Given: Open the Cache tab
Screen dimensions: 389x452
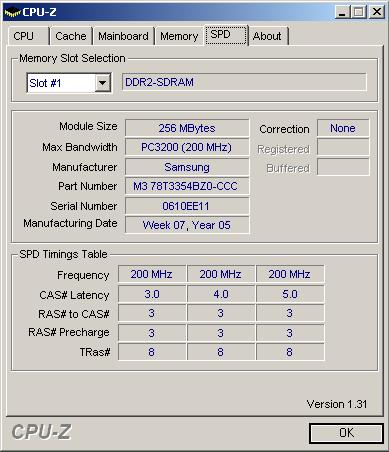Looking at the screenshot, I should 71,36.
